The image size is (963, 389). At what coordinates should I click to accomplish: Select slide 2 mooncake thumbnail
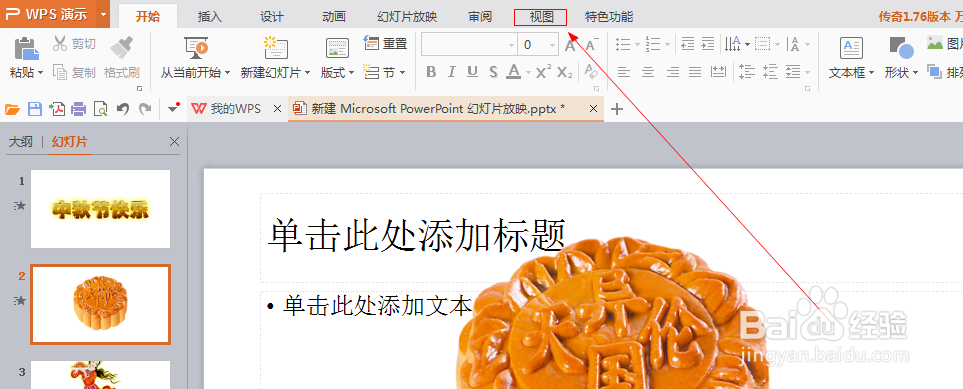[x=101, y=304]
